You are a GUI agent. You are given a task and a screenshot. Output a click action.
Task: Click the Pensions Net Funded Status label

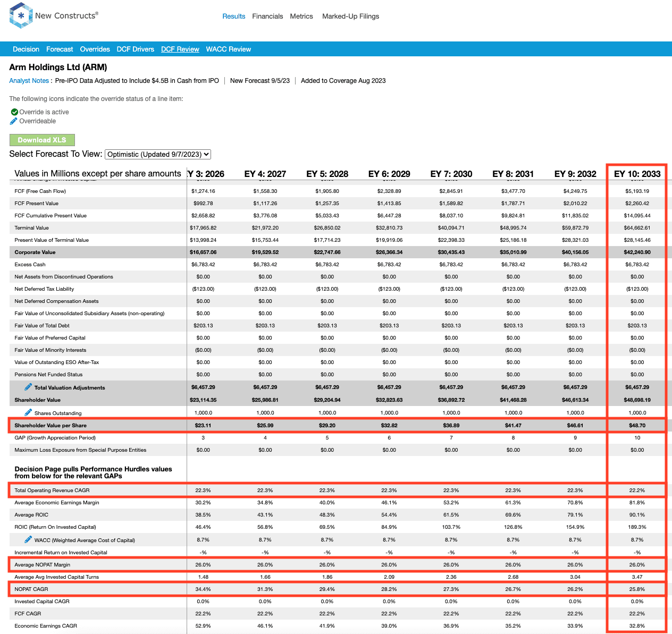[48, 374]
